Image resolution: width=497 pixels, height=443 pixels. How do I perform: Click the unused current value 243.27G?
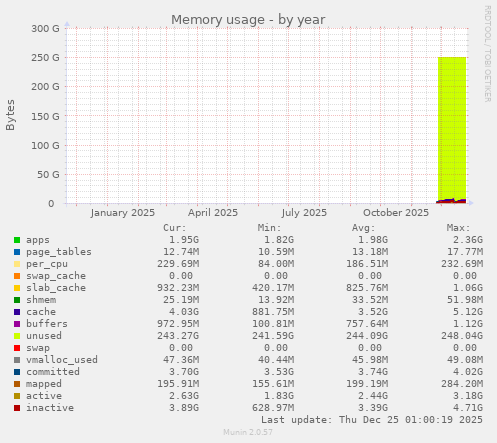tap(178, 336)
